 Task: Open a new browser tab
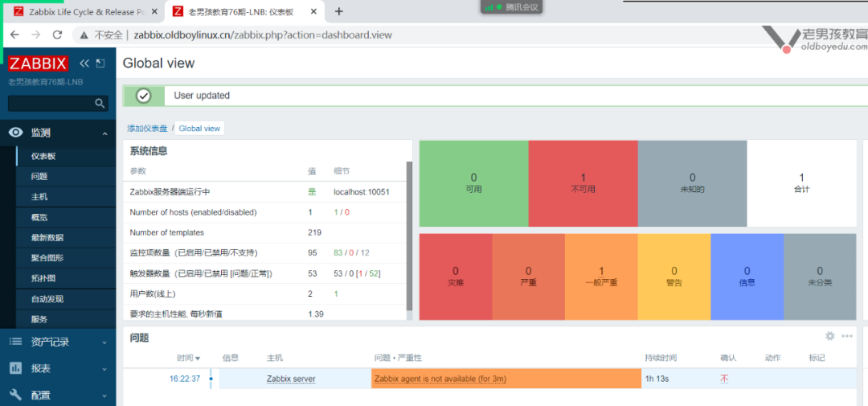(338, 11)
